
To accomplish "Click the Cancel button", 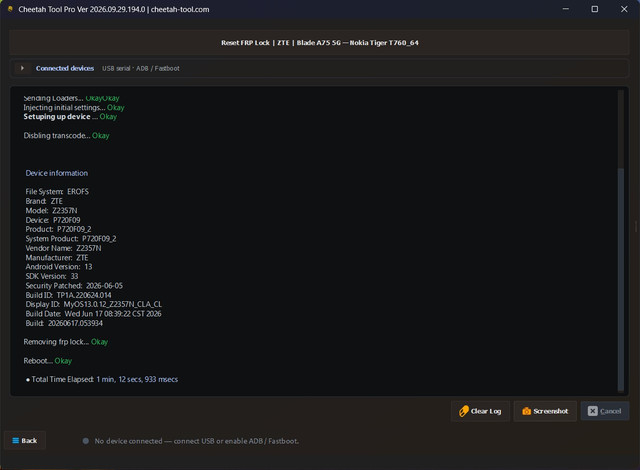I will tap(604, 411).
